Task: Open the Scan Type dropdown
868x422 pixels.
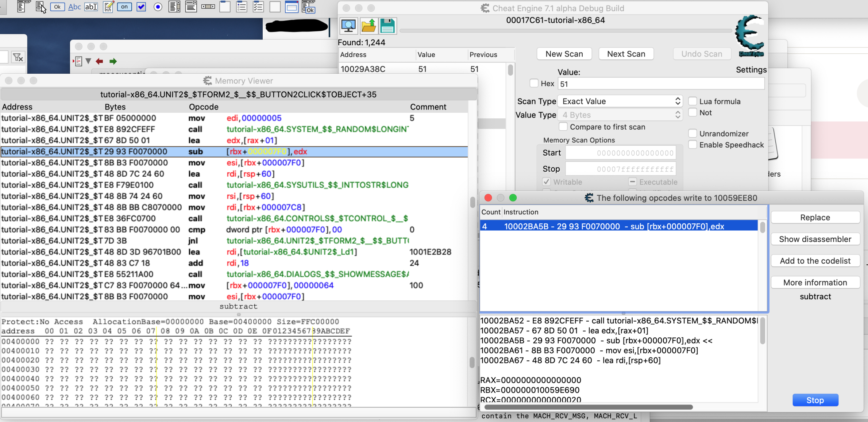Action: (620, 101)
